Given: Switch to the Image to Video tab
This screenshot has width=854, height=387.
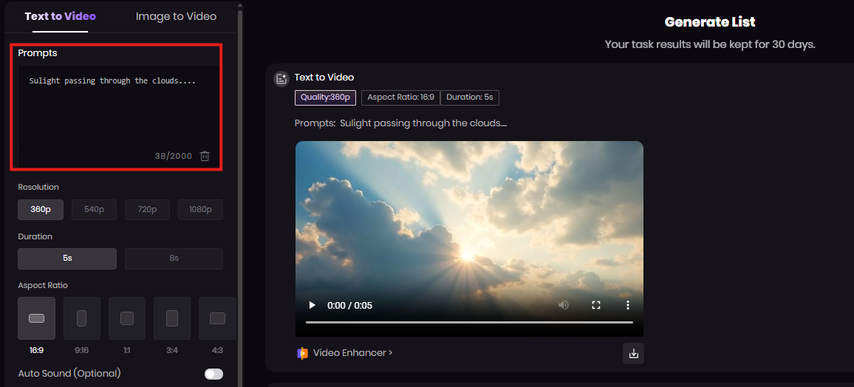Looking at the screenshot, I should tap(176, 16).
